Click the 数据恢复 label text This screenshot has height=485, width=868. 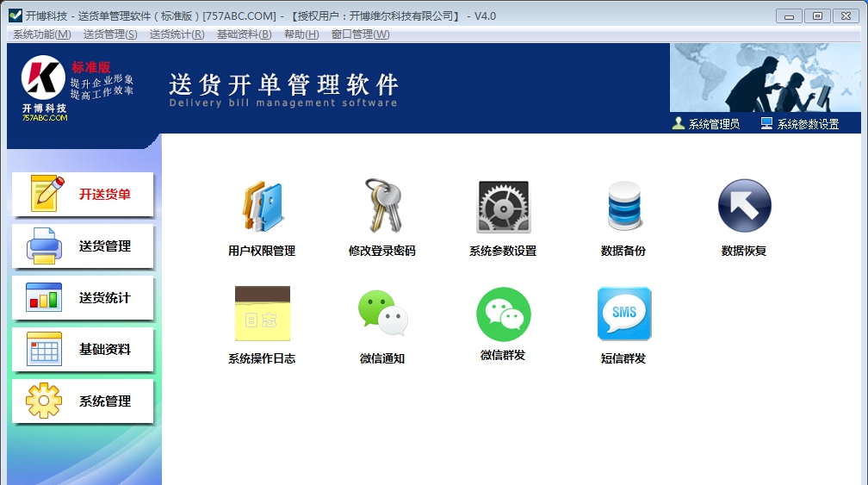[744, 251]
